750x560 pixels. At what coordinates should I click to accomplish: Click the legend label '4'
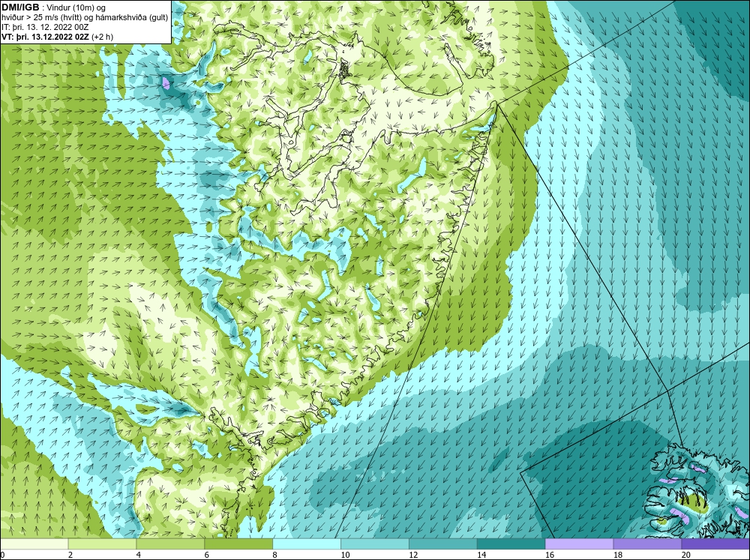pos(139,555)
